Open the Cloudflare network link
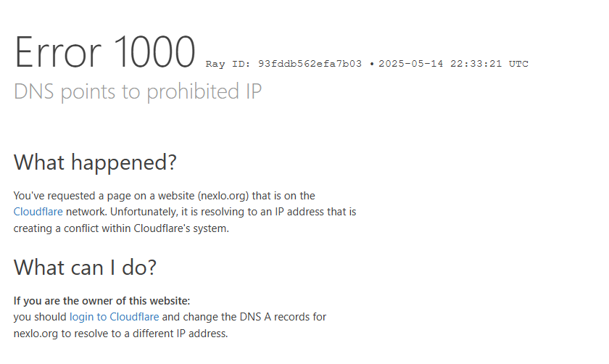The width and height of the screenshot is (609, 364). (x=38, y=212)
